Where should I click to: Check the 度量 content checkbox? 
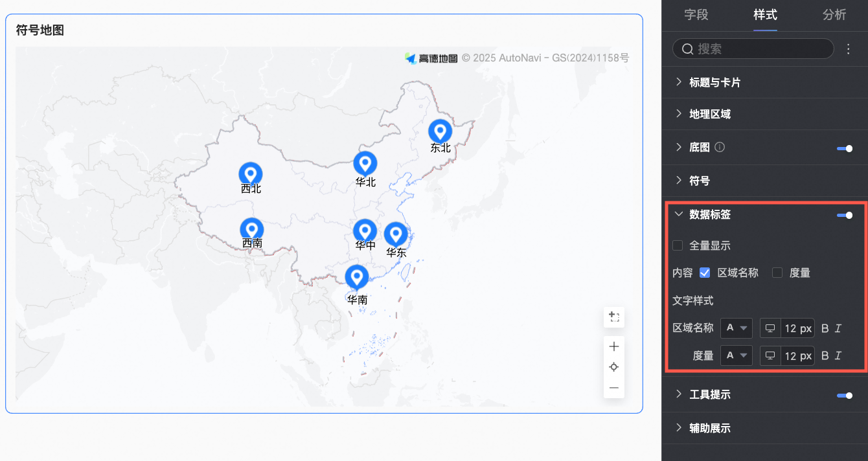coord(777,273)
